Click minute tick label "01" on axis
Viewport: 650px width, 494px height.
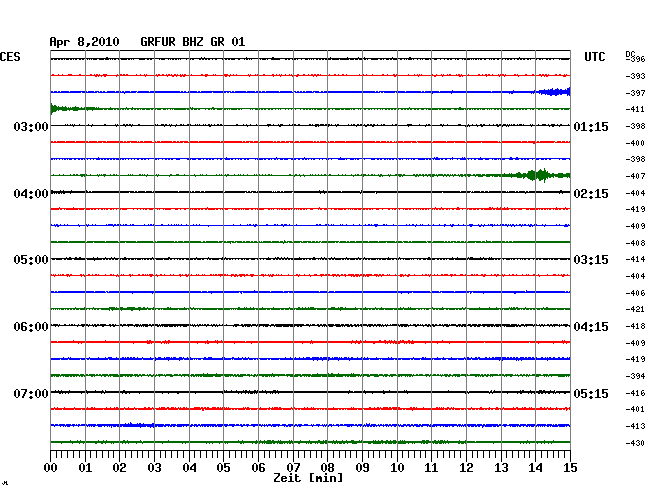click(85, 467)
